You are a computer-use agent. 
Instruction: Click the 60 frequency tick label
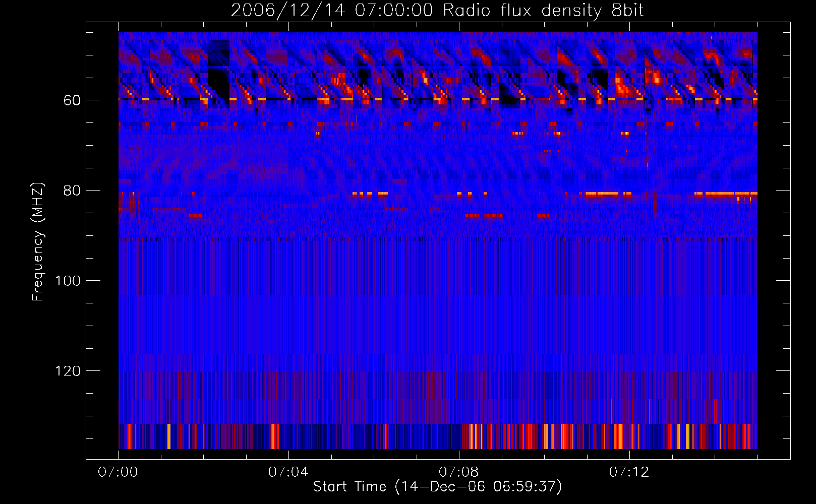72,101
